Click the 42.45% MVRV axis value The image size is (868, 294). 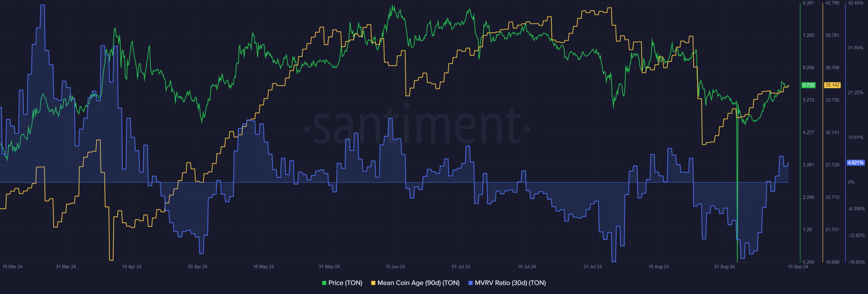pos(855,3)
